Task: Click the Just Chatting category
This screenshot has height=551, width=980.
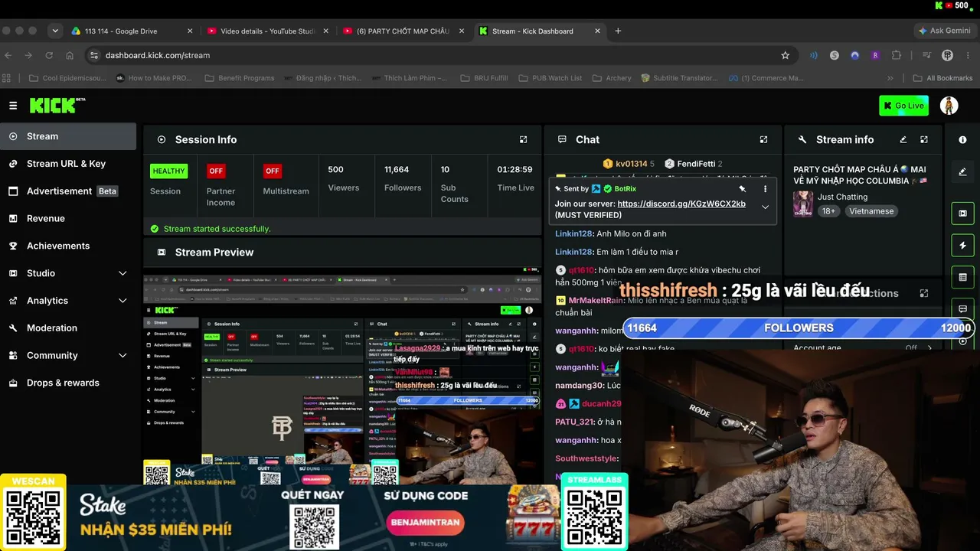Action: tap(842, 197)
